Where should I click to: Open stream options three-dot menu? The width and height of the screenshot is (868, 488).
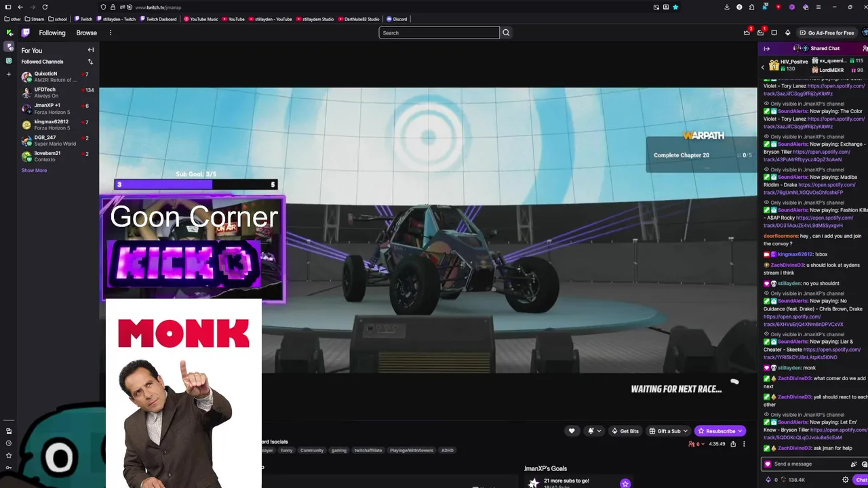coord(744,444)
